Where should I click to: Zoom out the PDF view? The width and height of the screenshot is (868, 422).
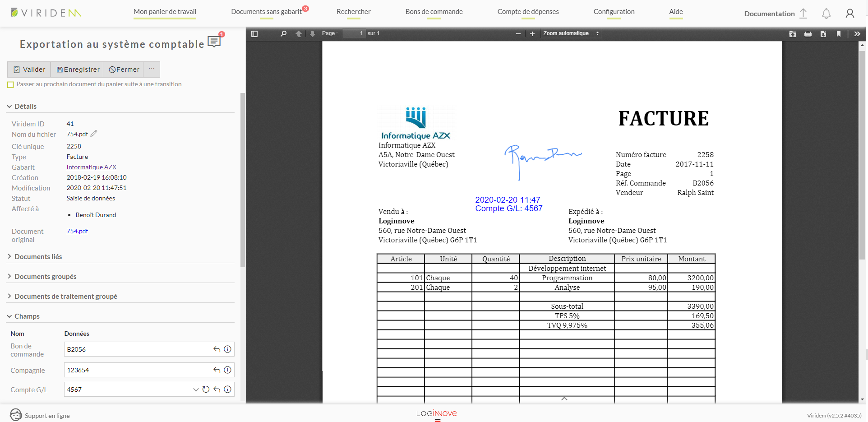[x=518, y=33]
